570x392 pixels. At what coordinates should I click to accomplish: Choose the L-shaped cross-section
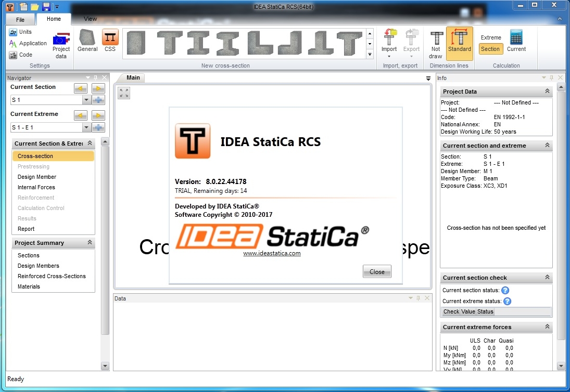[260, 43]
